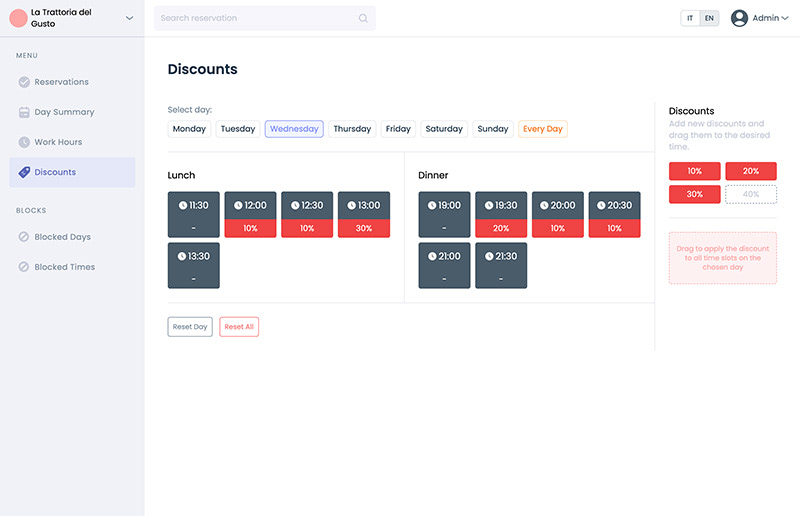The width and height of the screenshot is (800, 516).
Task: Click the clock icon on 21:30 slot
Action: click(x=489, y=256)
